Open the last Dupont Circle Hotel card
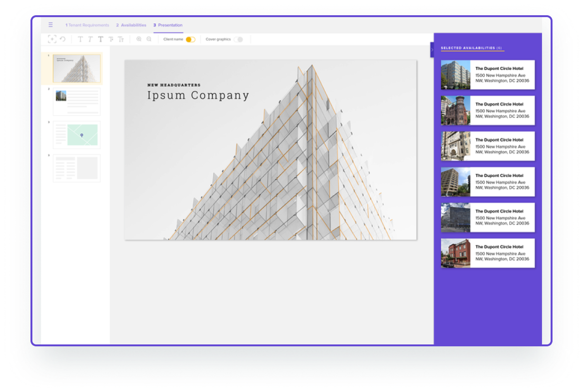The width and height of the screenshot is (583, 392). pyautogui.click(x=487, y=253)
